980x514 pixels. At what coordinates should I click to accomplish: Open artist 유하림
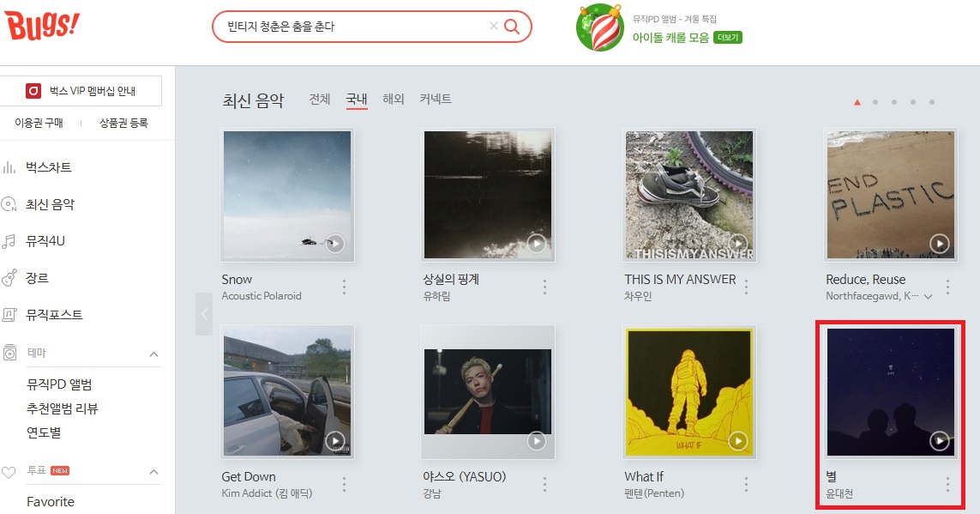click(436, 296)
